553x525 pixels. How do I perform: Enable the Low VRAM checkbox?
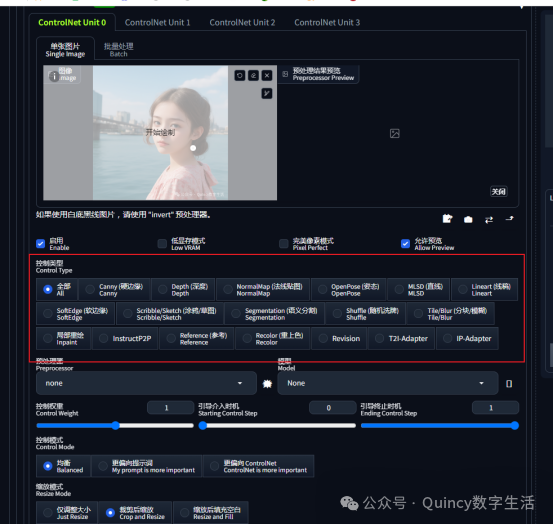point(162,244)
